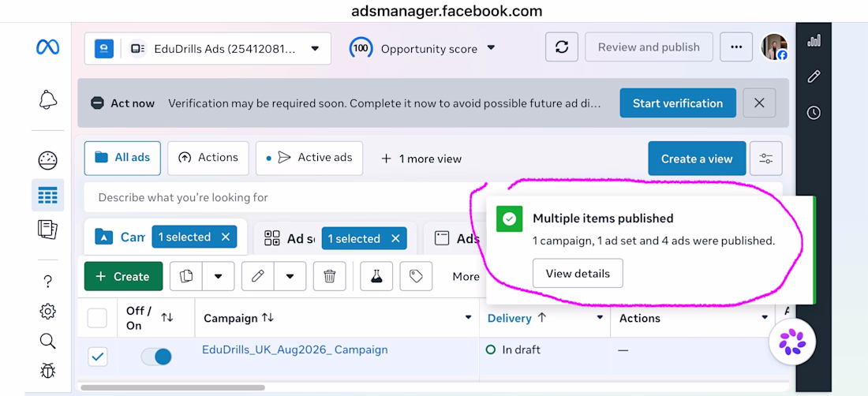
Task: Open the settings gear in sidebar
Action: coord(47,312)
